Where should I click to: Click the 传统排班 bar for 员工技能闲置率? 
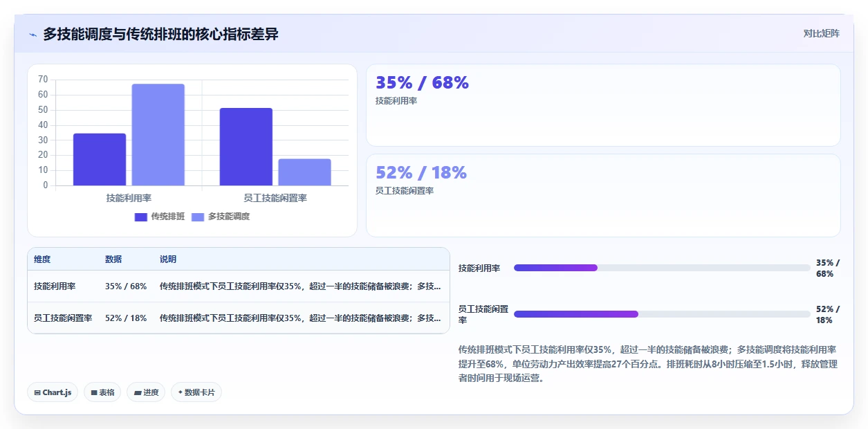coord(246,147)
